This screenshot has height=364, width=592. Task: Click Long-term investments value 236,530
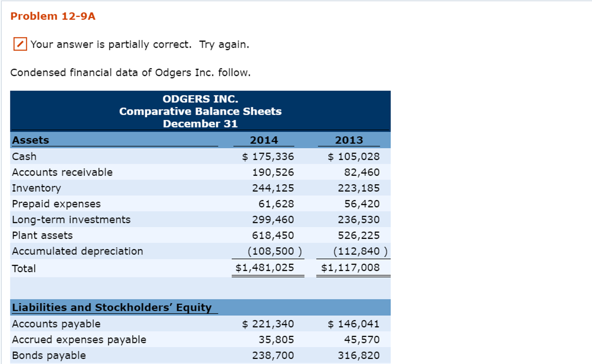pyautogui.click(x=358, y=220)
